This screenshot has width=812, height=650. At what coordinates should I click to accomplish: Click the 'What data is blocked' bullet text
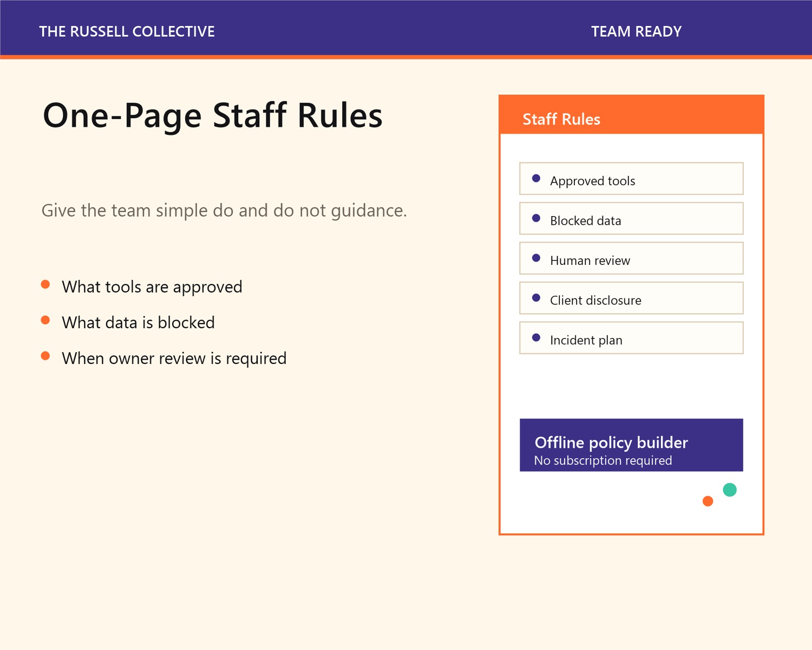pos(138,322)
